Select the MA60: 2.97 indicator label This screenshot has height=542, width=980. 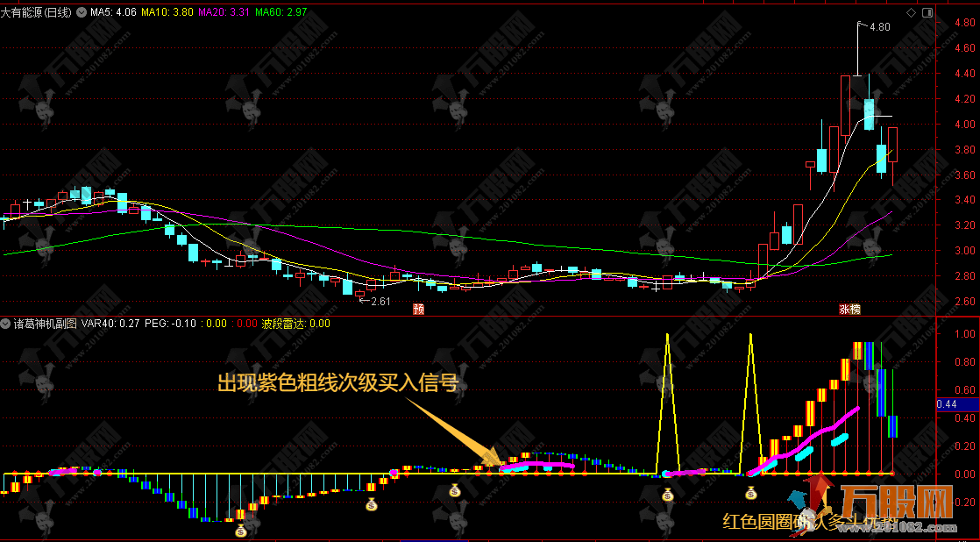(281, 12)
